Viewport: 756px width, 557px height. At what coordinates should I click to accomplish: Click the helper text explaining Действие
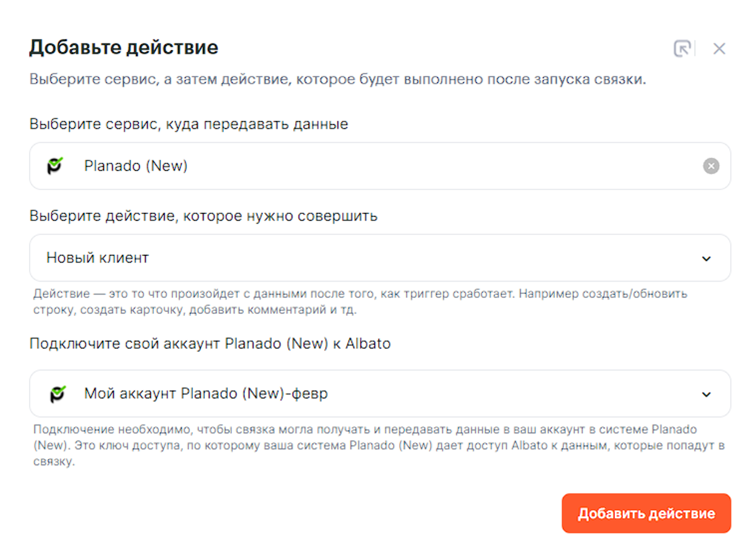click(x=360, y=301)
